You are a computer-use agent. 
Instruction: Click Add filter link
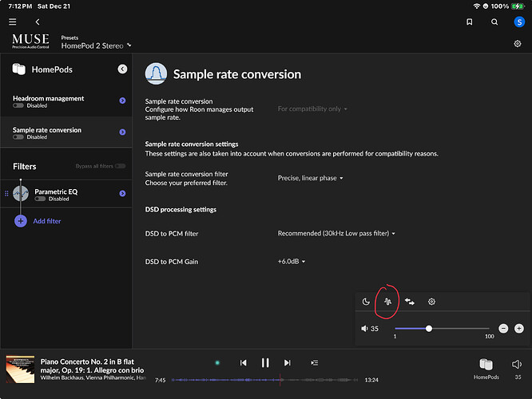click(47, 221)
